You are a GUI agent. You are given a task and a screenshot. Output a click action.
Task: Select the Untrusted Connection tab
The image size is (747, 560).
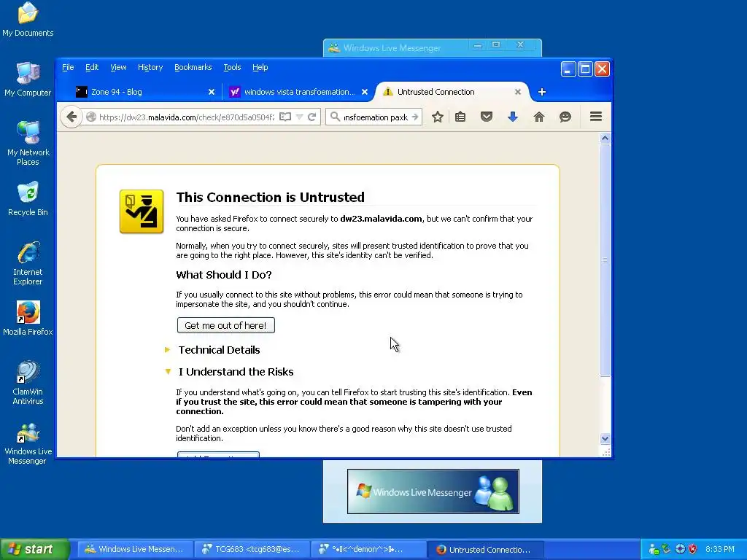(451, 92)
